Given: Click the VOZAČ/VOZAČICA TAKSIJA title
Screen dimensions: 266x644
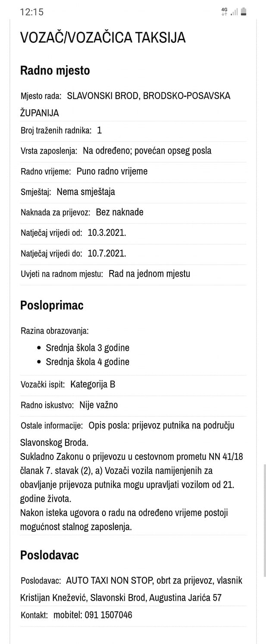Looking at the screenshot, I should pos(103,38).
